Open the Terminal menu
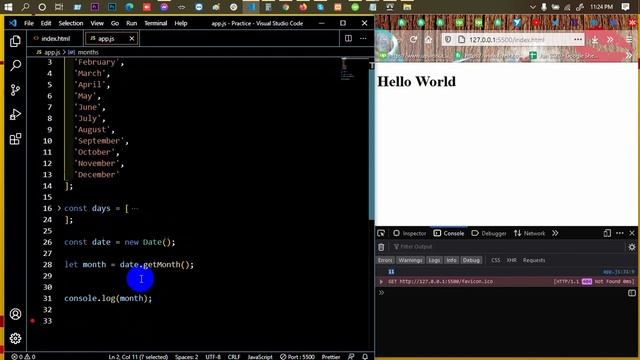Viewport: 640px width, 360px height. tap(156, 23)
